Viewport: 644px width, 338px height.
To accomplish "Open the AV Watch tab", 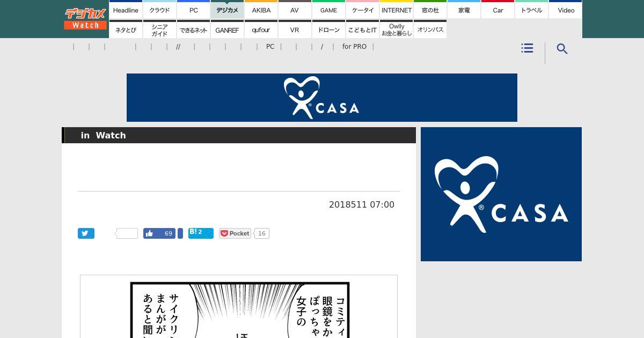I will pyautogui.click(x=295, y=10).
